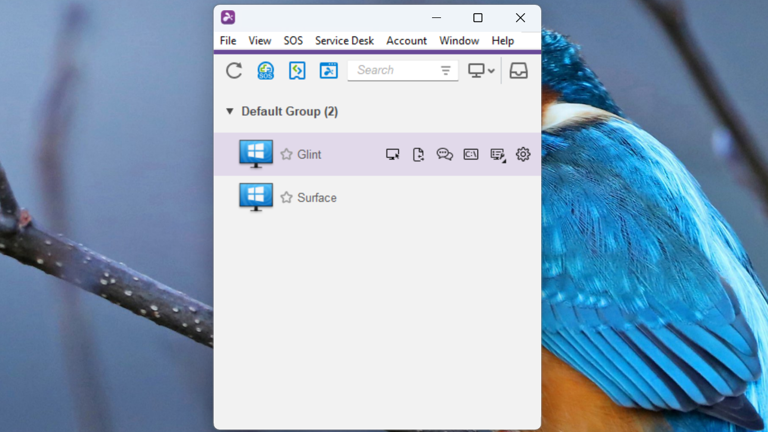
Task: Click the Surface computer monitor icon
Action: click(256, 197)
